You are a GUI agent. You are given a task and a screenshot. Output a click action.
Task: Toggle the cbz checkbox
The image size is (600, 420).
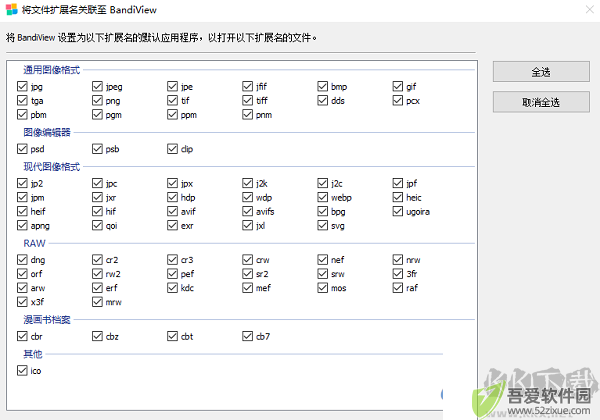(97, 336)
